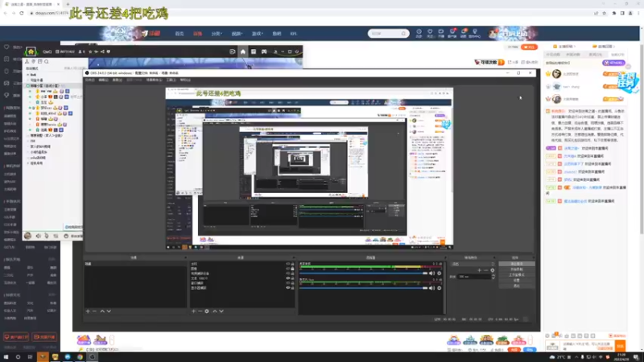Toggle speaker icon in voice client bottom bar
The image size is (644, 362).
click(x=38, y=236)
